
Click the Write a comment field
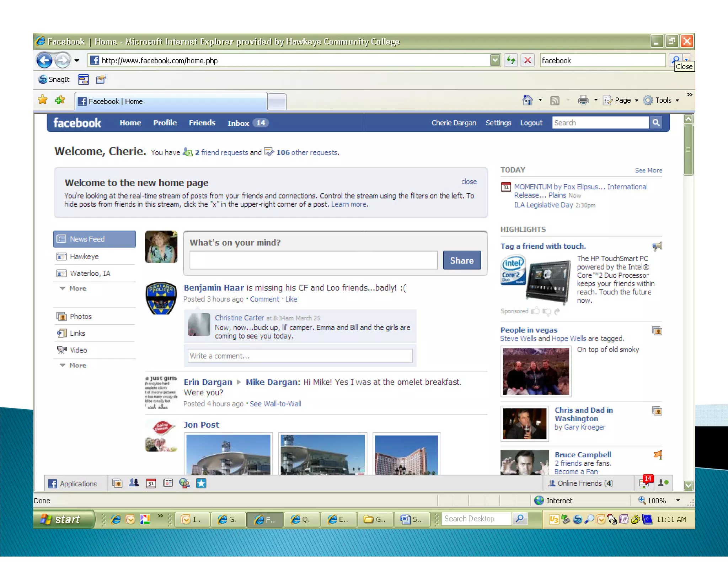pos(300,356)
